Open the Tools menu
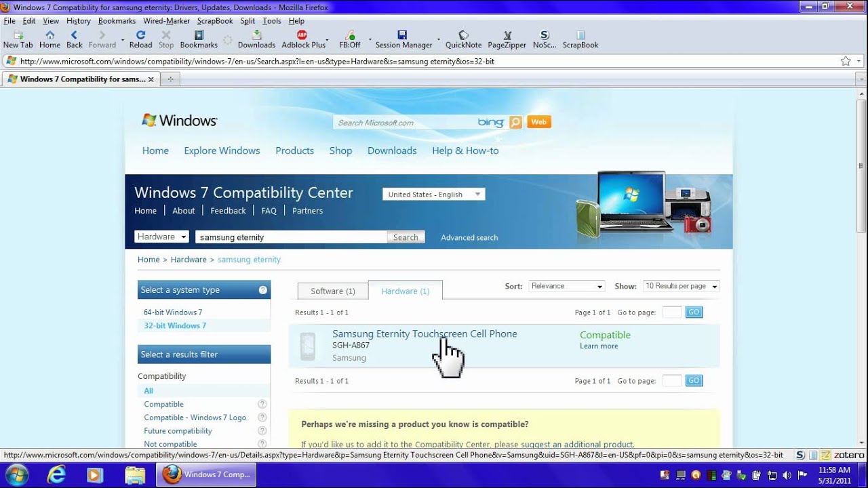The height and width of the screenshot is (488, 868). coord(272,21)
